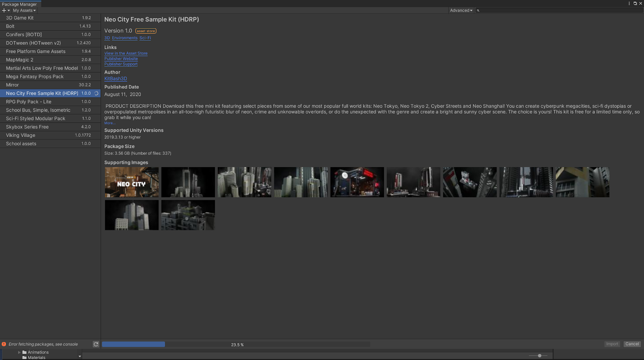The height and width of the screenshot is (360, 644).
Task: Open the last thumbnail in first row
Action: pyautogui.click(x=582, y=182)
